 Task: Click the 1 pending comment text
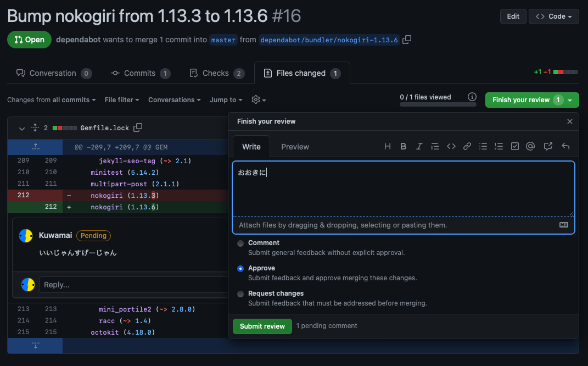[x=327, y=326]
